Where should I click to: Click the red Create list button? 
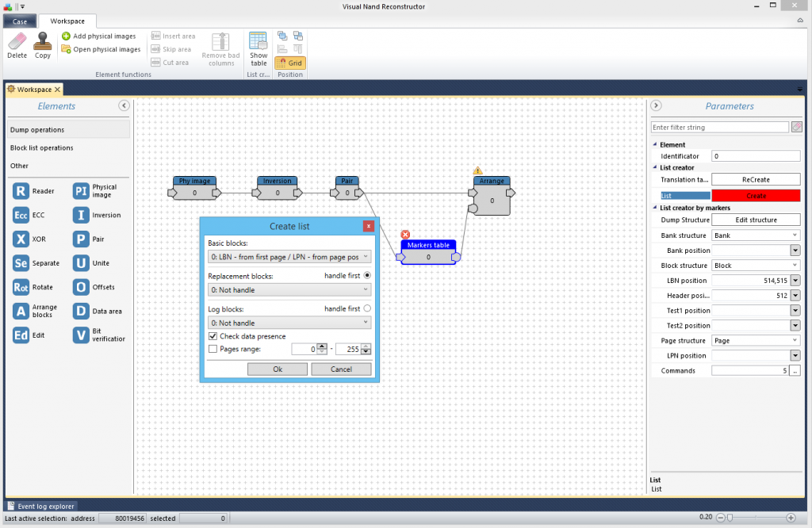point(756,196)
